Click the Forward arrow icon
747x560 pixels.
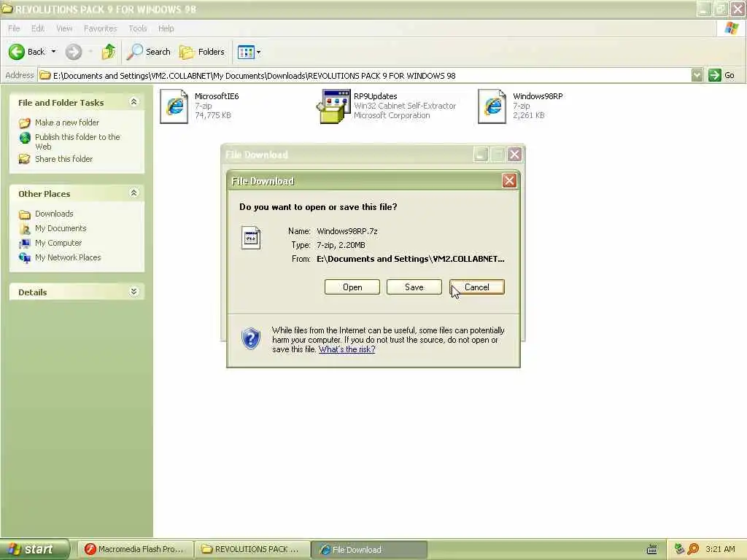tap(74, 52)
